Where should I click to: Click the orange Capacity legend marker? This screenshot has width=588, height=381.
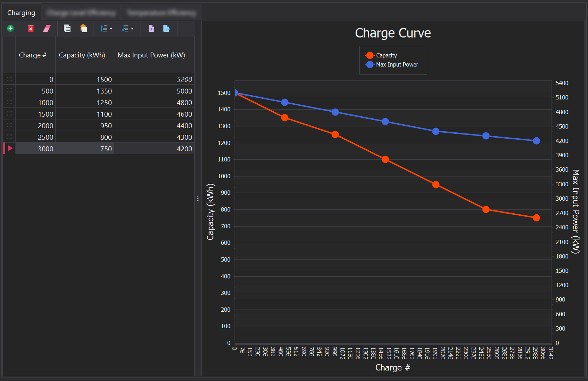[x=370, y=55]
